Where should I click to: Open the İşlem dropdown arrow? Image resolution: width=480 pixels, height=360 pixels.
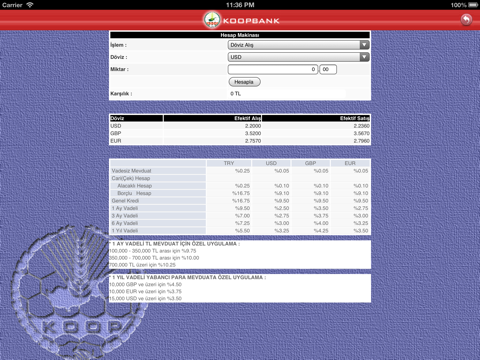pyautogui.click(x=364, y=45)
